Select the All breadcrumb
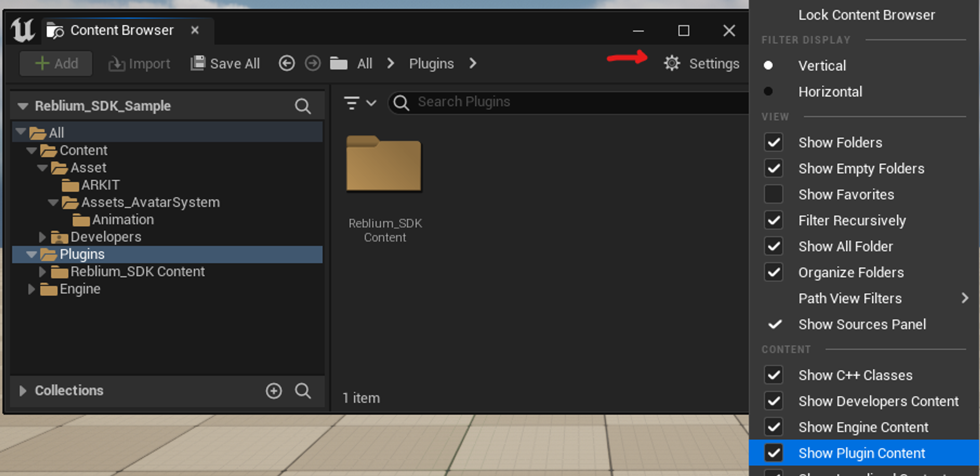This screenshot has height=476, width=980. coord(365,63)
